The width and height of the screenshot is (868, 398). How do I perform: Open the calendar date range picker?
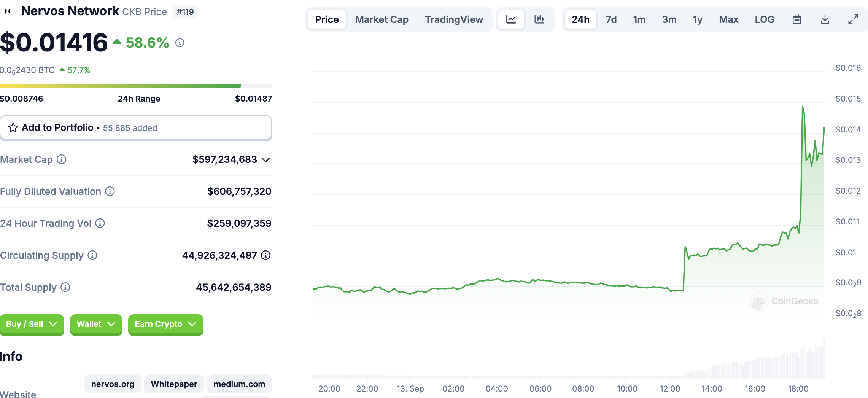(796, 19)
